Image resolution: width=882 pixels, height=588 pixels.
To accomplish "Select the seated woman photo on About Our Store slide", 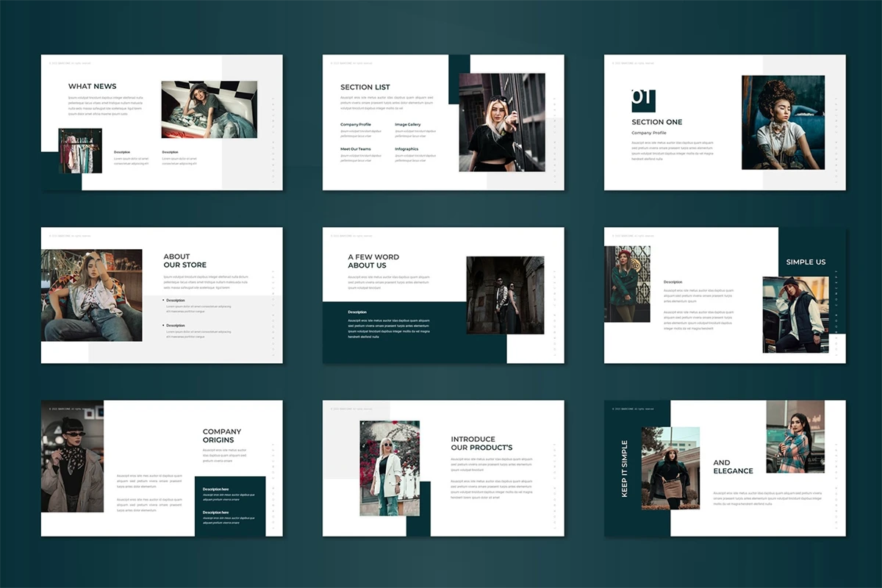I will [92, 295].
